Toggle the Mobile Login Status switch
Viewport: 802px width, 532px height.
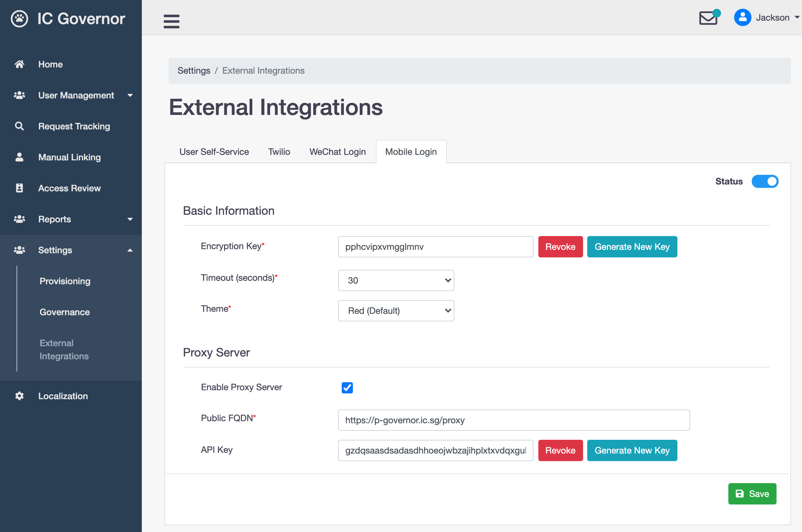tap(765, 181)
